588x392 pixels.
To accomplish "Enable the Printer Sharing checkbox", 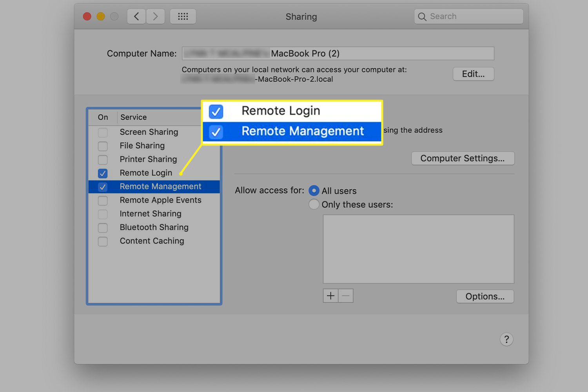I will pos(103,160).
